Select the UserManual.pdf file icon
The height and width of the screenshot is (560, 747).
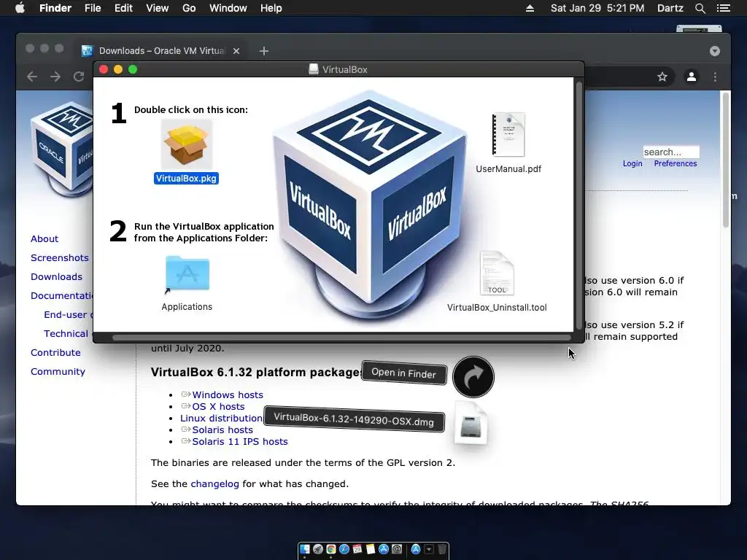click(x=508, y=135)
